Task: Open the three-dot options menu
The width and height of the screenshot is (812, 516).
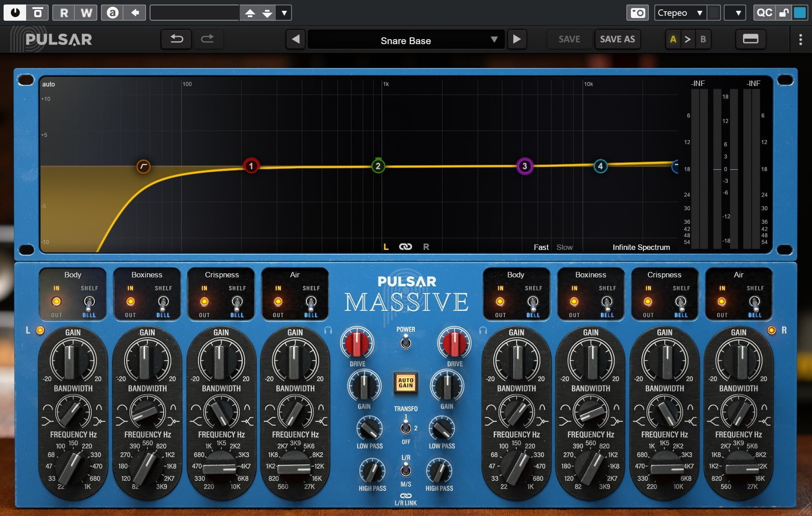Action: point(800,40)
